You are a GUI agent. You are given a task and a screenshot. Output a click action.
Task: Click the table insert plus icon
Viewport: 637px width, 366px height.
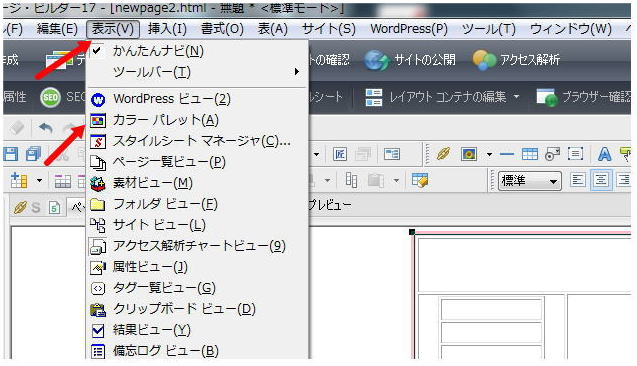(x=19, y=180)
